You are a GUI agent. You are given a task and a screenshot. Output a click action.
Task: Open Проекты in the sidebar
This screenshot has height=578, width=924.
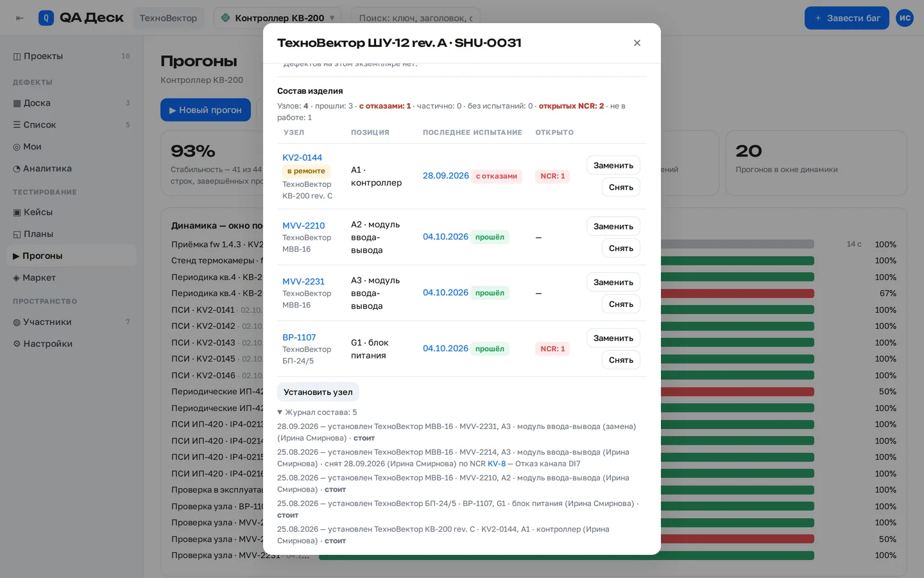[x=71, y=56]
